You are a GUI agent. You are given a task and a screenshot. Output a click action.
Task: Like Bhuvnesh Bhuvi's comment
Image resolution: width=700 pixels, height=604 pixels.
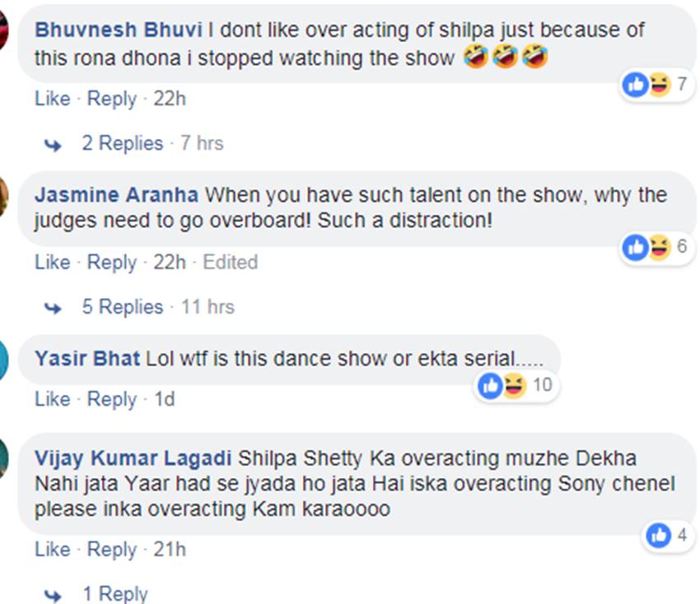52,99
